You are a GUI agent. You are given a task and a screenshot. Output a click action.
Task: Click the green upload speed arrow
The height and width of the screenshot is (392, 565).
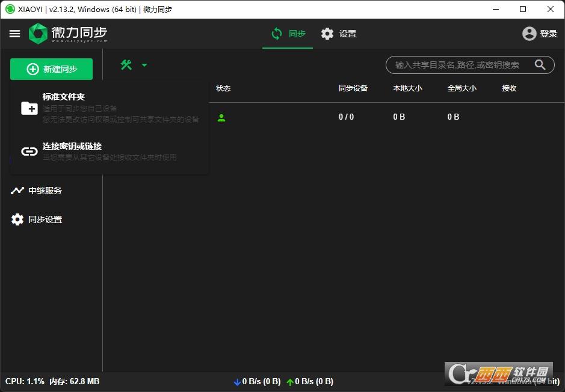290,382
